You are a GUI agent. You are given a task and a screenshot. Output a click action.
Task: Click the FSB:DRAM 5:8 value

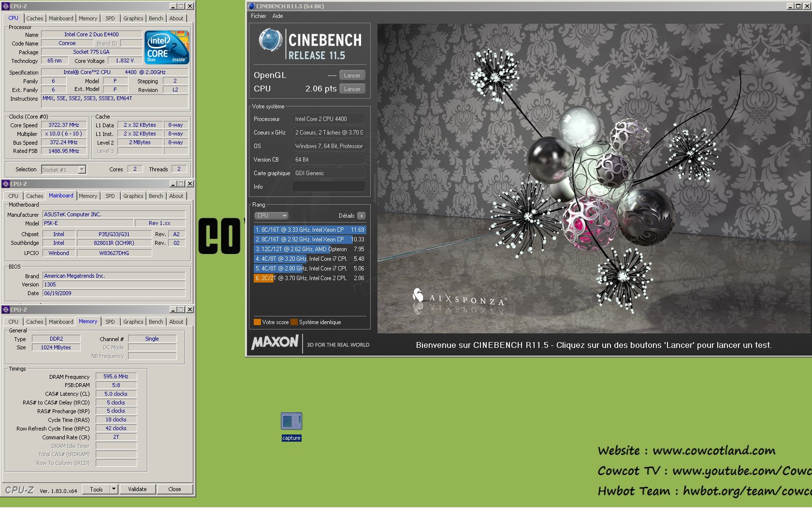[x=116, y=385]
